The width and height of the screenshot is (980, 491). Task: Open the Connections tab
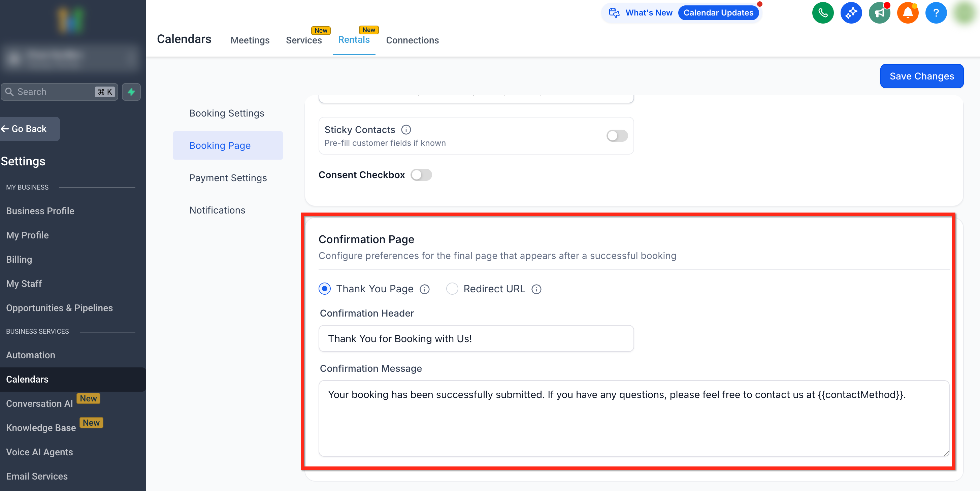click(x=412, y=40)
